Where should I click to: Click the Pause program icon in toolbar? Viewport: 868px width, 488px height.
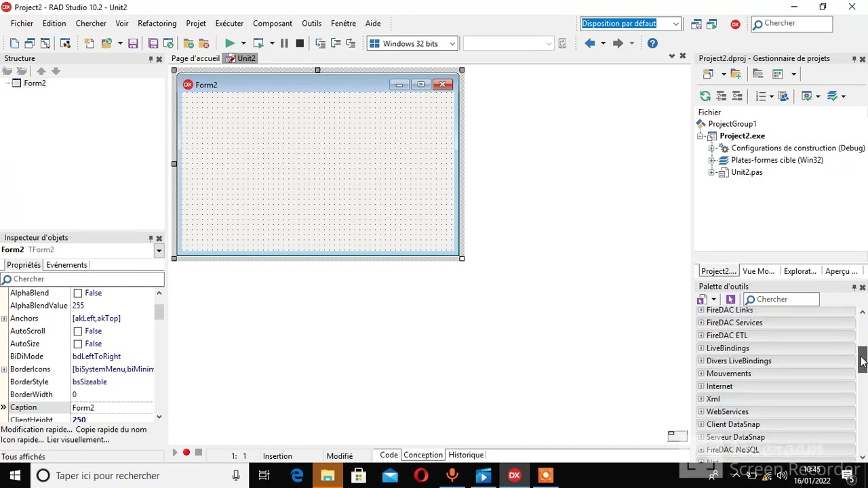(x=284, y=43)
